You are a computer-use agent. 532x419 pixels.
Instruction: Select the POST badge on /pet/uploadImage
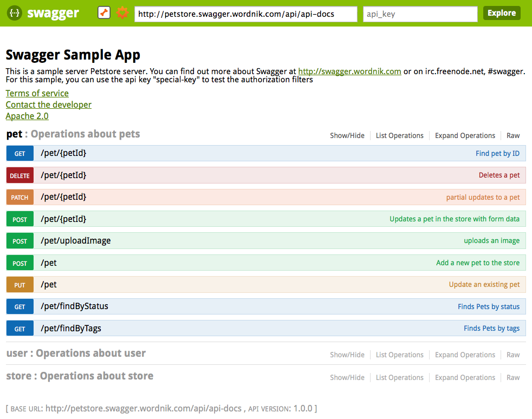[20, 240]
